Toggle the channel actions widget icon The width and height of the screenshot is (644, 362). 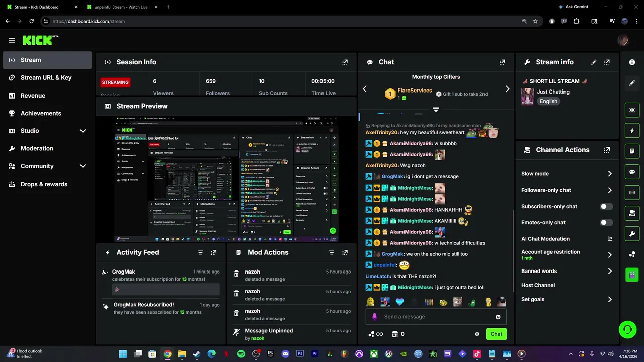632,213
